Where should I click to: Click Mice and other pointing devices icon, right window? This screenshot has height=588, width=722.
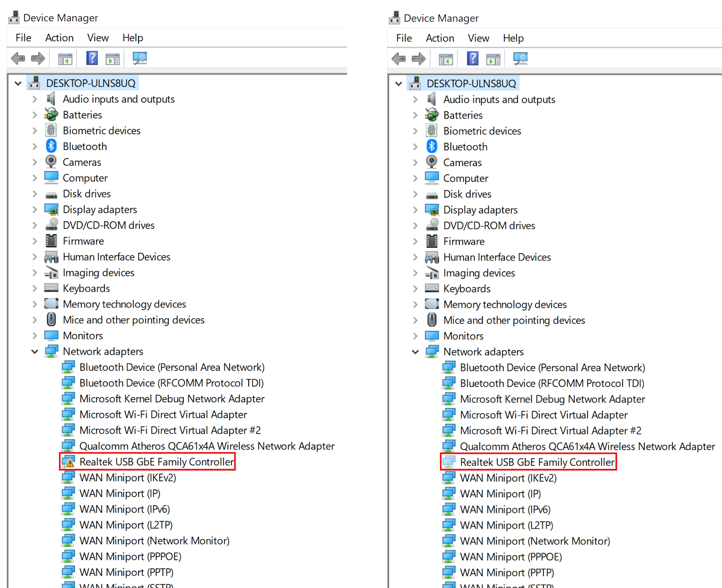(x=432, y=320)
